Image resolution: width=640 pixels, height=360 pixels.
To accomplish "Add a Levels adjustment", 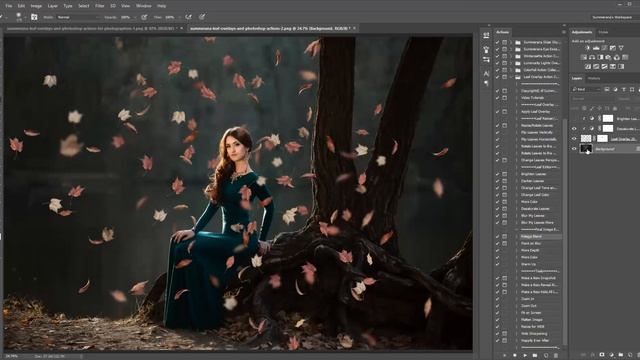I will coord(596,48).
